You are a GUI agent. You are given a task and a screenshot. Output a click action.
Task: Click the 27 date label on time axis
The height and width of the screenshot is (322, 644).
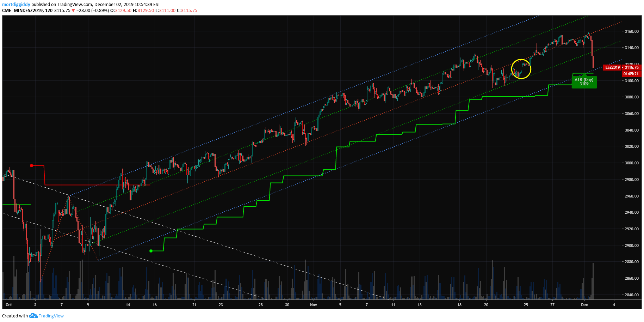tap(552, 305)
